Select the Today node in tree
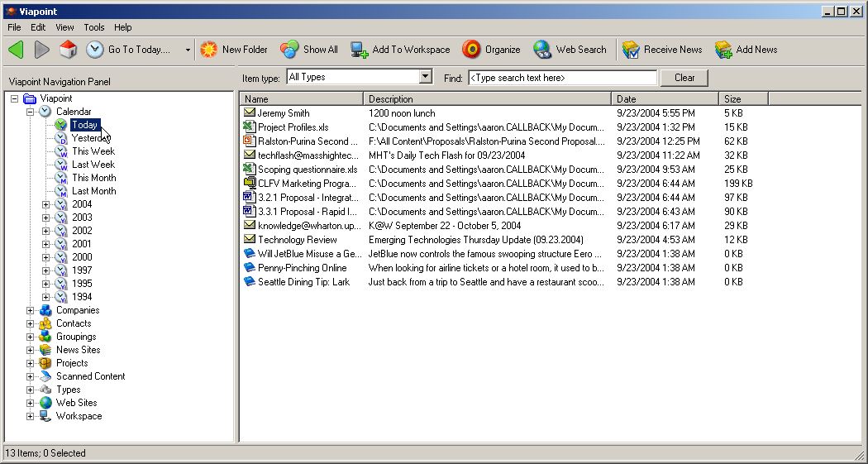 point(84,125)
